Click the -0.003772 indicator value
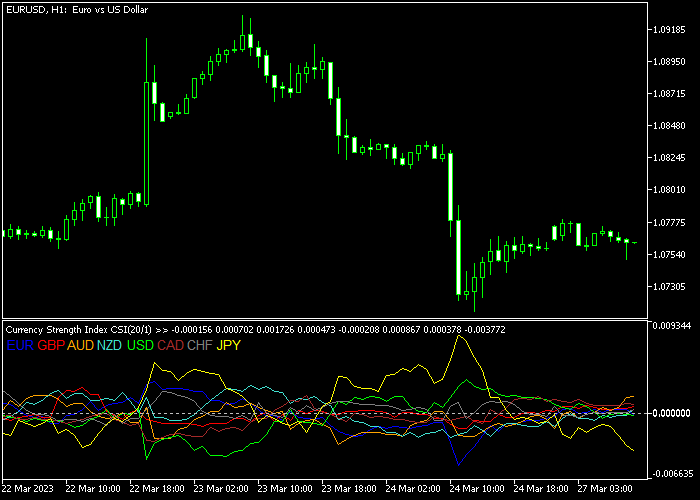700x500 pixels. tap(485, 330)
